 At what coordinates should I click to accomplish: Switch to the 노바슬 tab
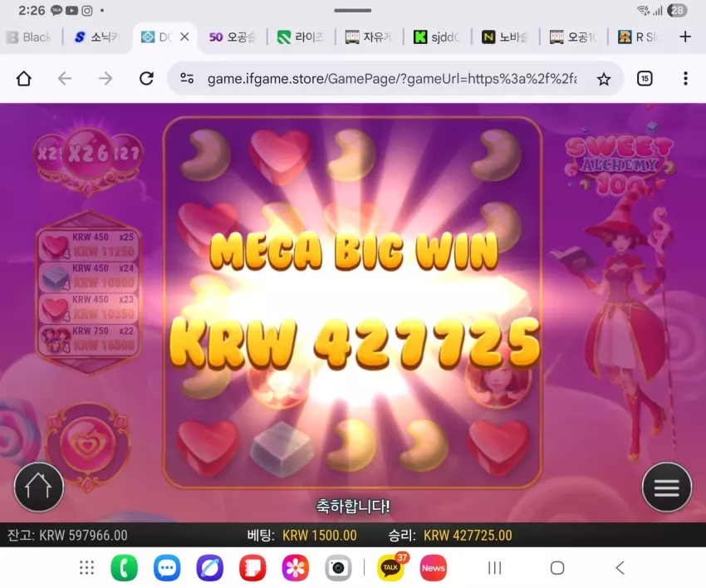point(505,37)
